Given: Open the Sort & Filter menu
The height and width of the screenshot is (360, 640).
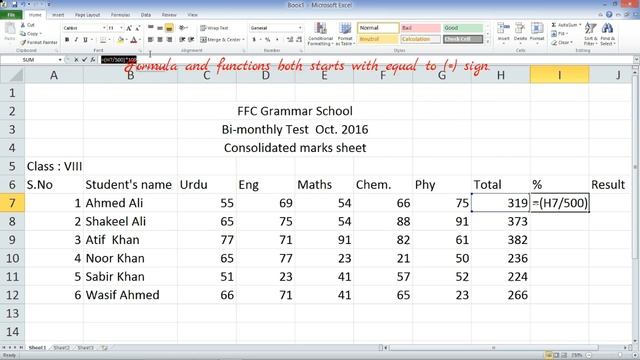Looking at the screenshot, I should 590,34.
